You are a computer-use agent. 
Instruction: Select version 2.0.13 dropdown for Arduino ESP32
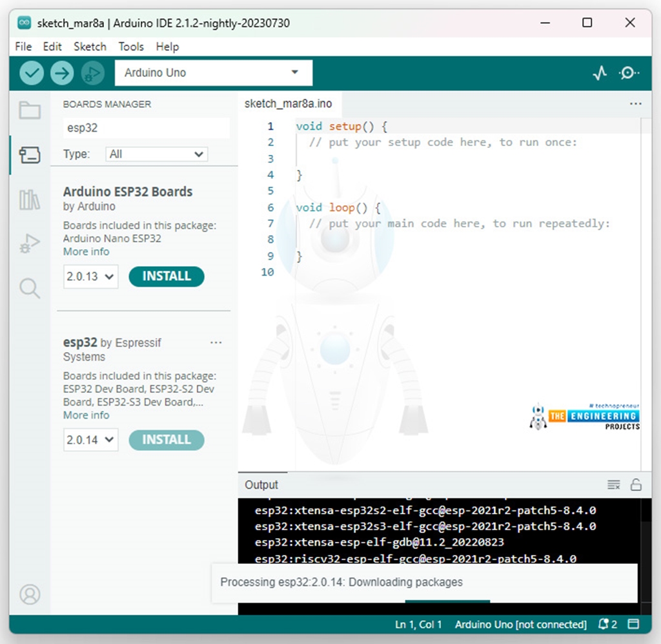90,276
